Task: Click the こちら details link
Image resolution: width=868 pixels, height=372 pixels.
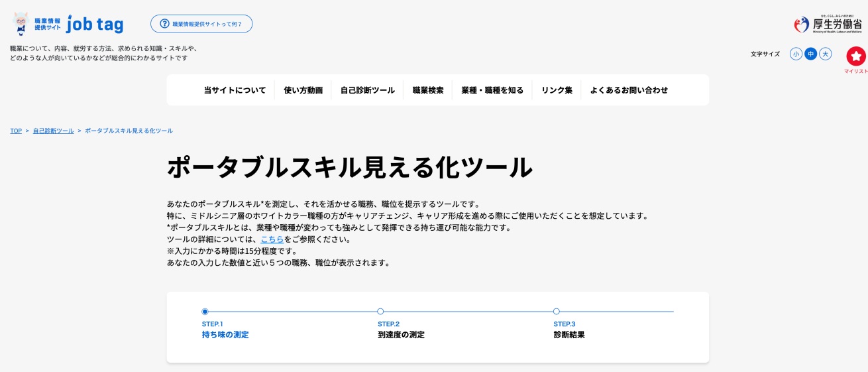Action: (272, 239)
